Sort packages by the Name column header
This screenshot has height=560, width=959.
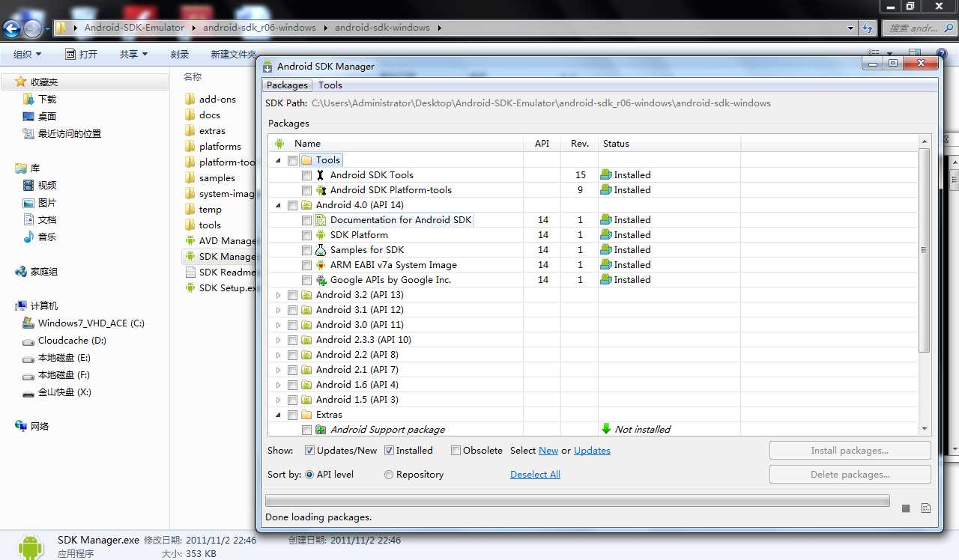[396, 144]
